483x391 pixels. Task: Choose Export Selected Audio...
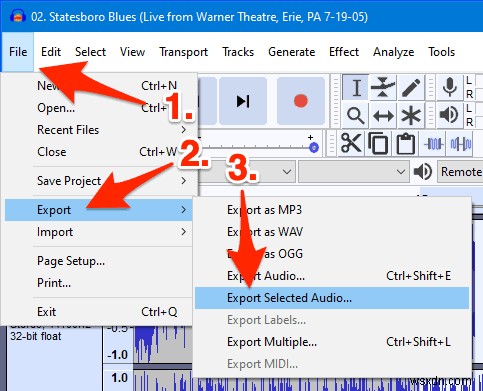[332, 298]
